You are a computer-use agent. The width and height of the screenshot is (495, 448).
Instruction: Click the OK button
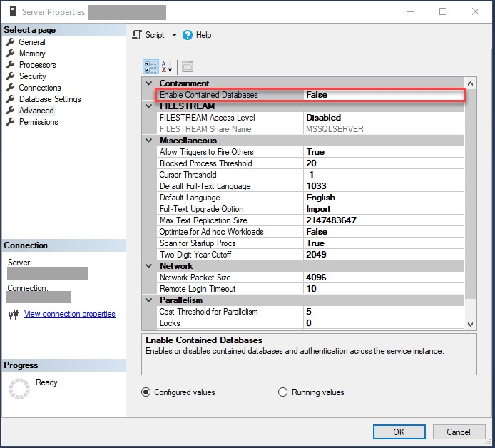coord(399,432)
